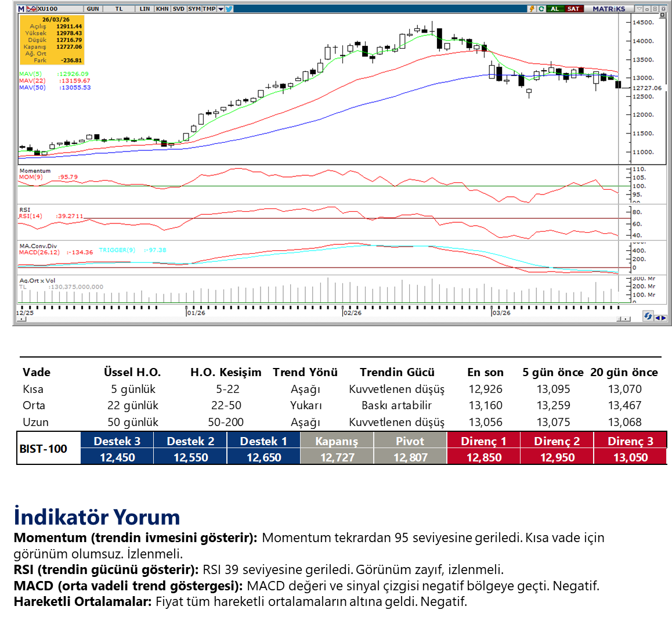Select the TMP template item
Viewport: 672px width, 617px height.
pos(209,9)
